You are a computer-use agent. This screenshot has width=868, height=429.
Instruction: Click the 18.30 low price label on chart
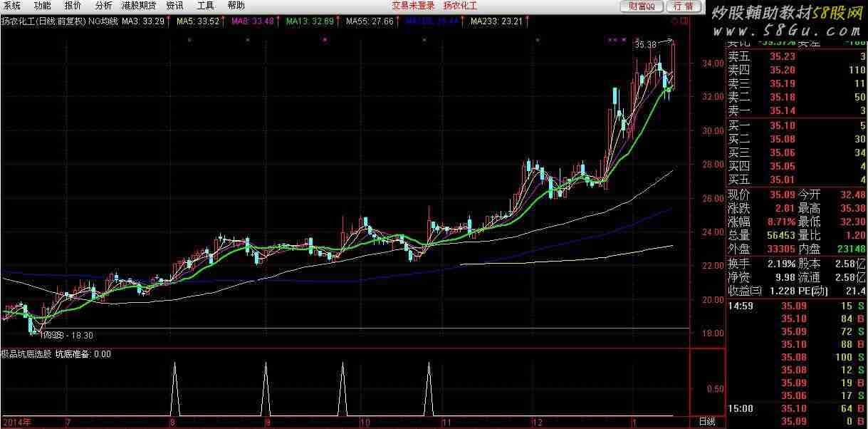(x=82, y=335)
